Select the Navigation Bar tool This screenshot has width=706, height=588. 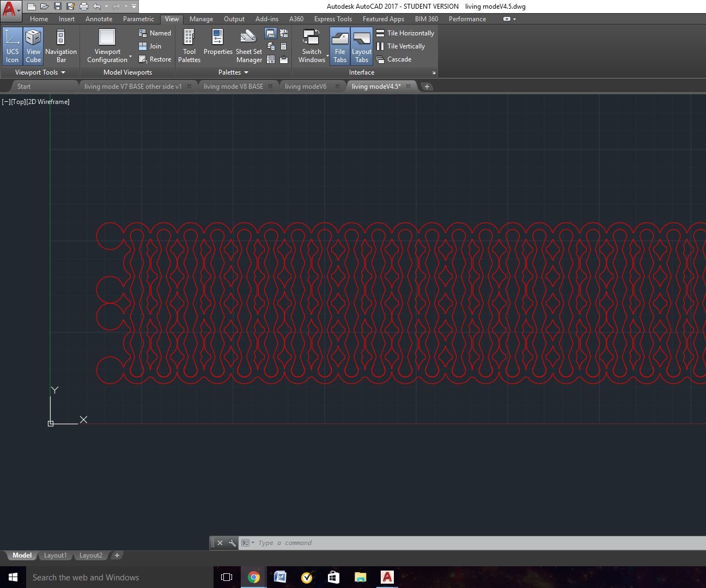point(60,45)
